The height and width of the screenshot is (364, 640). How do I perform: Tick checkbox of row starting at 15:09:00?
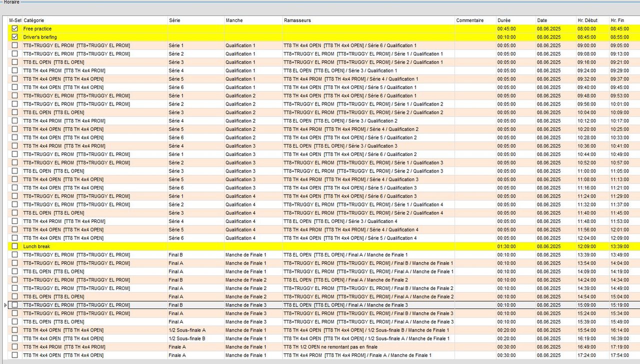(x=15, y=305)
